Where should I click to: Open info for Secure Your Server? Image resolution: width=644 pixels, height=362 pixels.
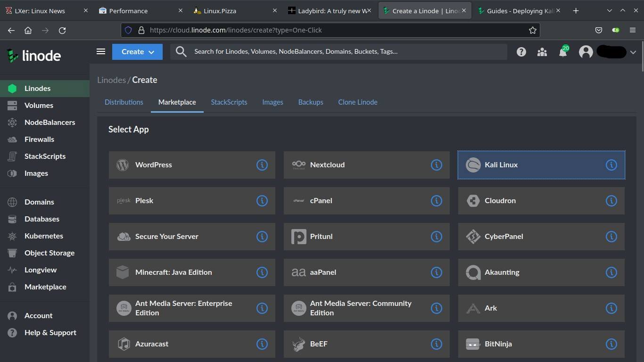click(x=262, y=237)
